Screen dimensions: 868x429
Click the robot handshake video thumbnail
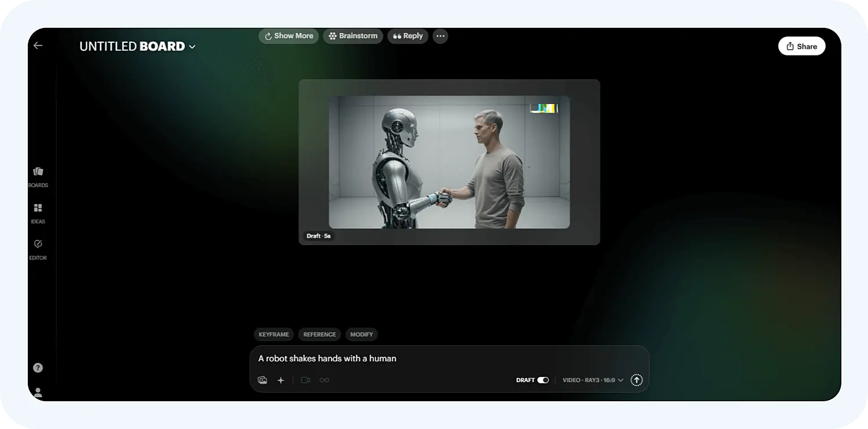click(449, 162)
